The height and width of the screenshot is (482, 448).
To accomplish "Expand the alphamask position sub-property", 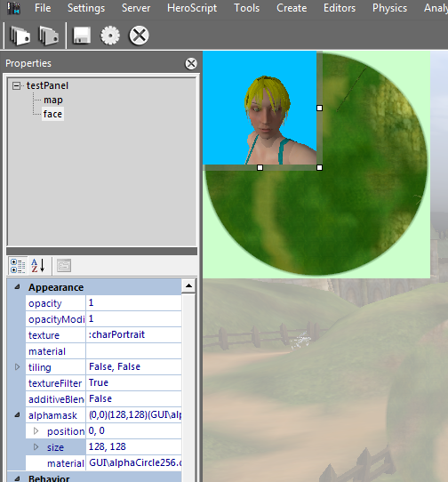I will [x=36, y=431].
